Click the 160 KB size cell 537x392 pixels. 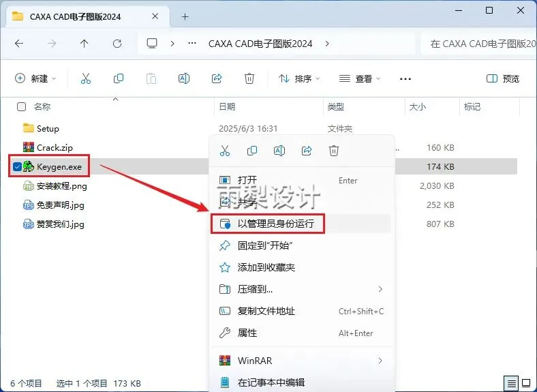(440, 148)
